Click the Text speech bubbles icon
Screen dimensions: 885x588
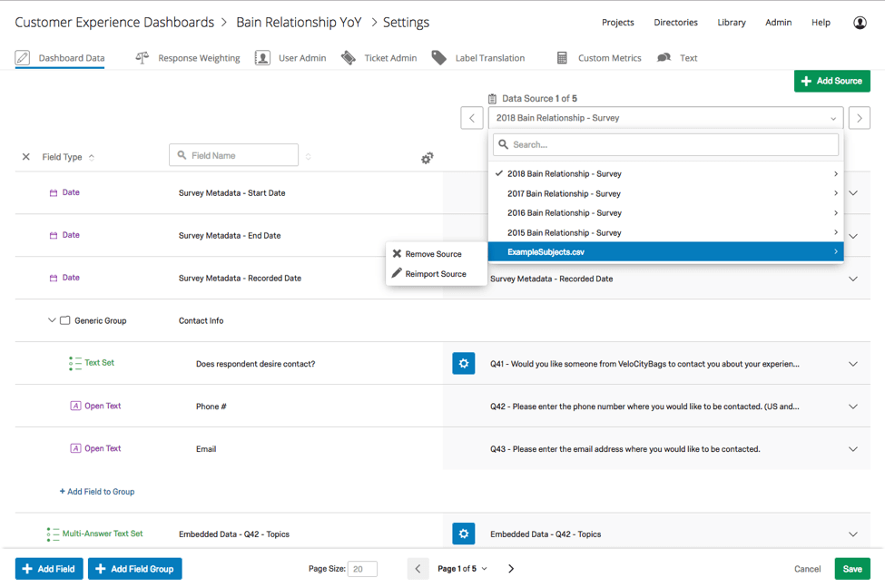[664, 57]
